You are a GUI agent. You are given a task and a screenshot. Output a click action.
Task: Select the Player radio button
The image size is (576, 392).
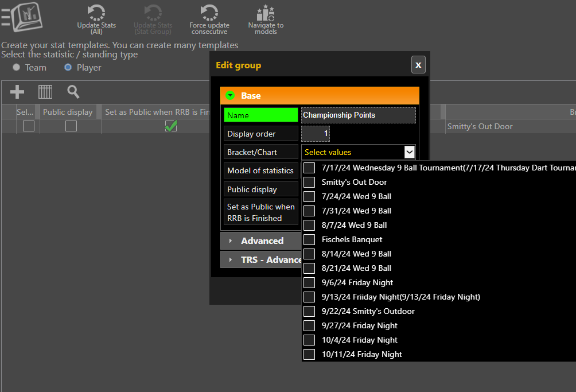(x=68, y=67)
